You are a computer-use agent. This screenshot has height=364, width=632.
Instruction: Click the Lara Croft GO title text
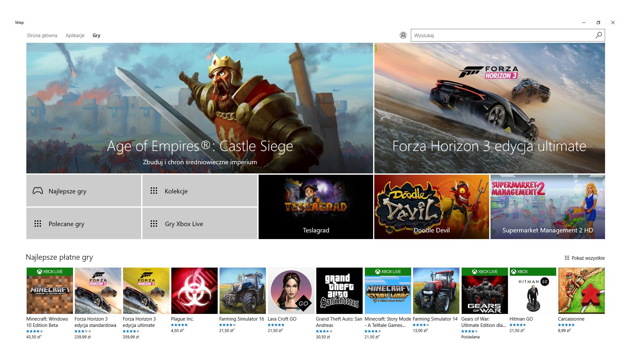pyautogui.click(x=282, y=319)
